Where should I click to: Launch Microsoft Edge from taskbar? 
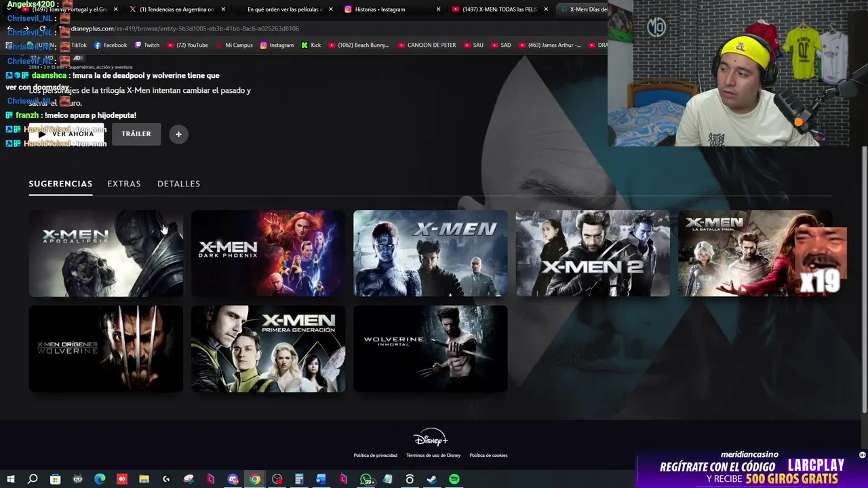pos(100,479)
